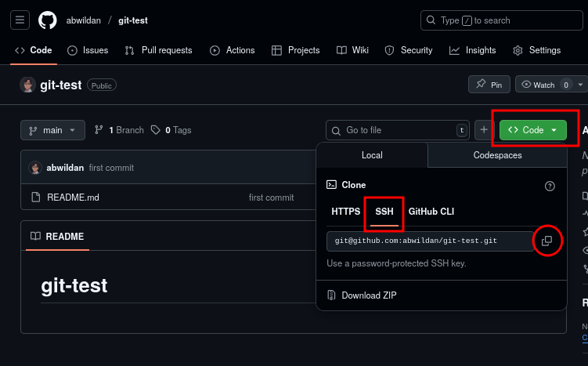This screenshot has height=366, width=588.
Task: Click the clone help question mark icon
Action: 550,186
